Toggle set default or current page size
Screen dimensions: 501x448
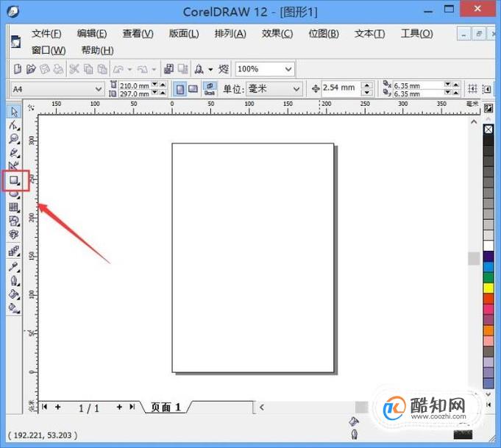click(210, 89)
